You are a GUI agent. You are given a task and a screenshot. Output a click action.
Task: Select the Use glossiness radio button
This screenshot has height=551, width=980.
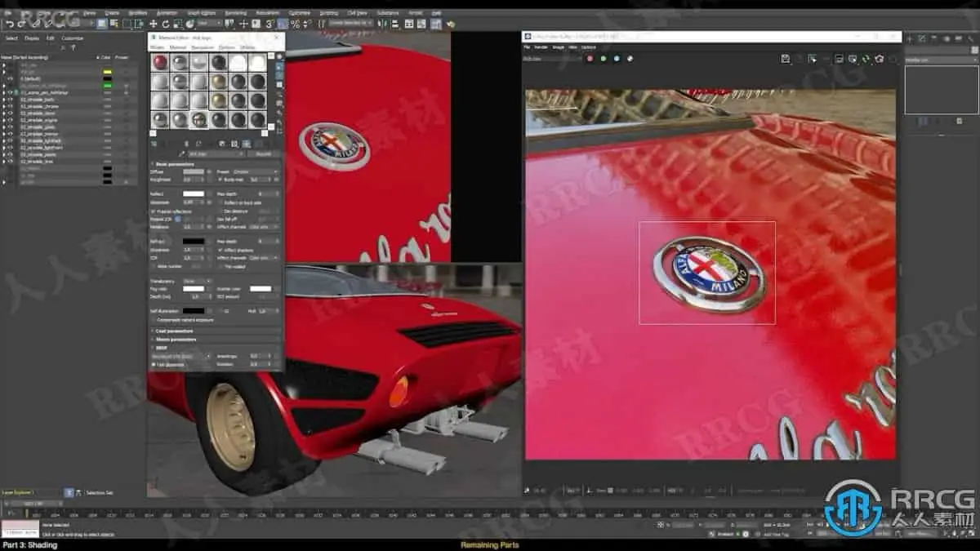click(154, 364)
